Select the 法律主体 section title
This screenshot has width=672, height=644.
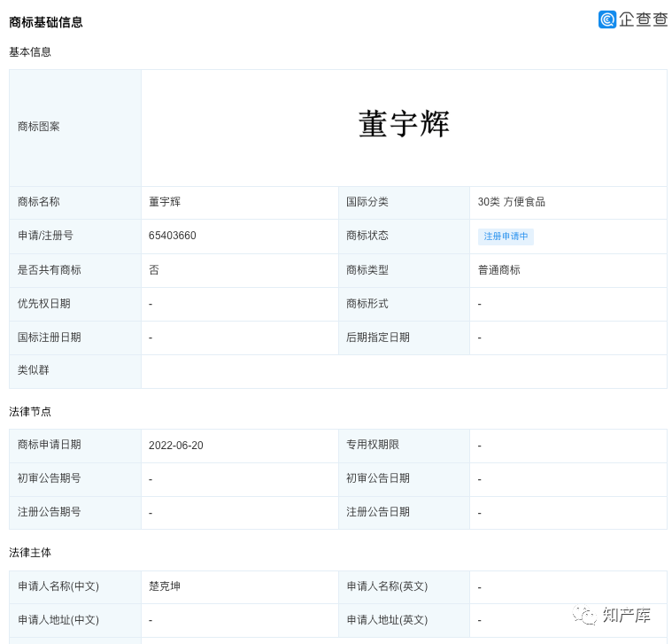pyautogui.click(x=30, y=553)
